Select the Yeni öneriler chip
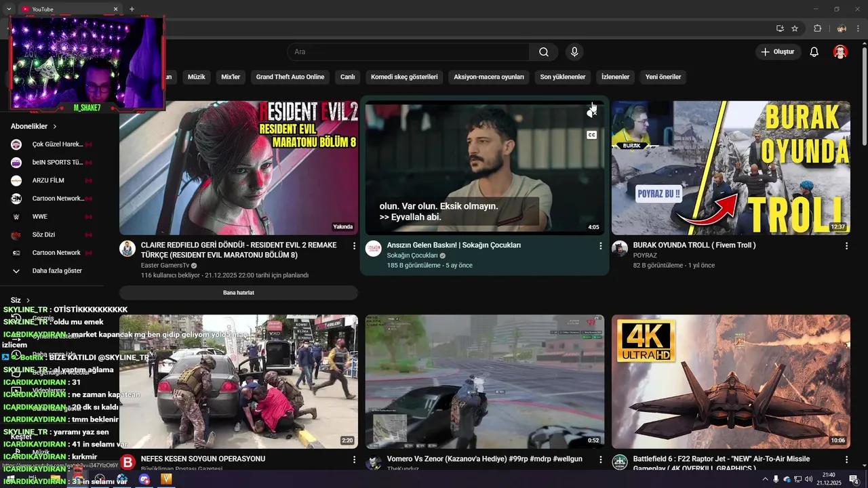 point(663,77)
